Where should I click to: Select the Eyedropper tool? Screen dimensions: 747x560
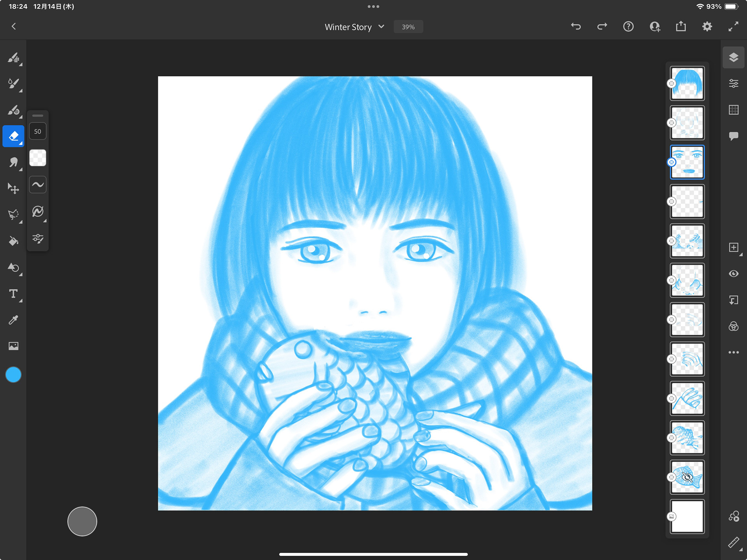click(x=14, y=320)
